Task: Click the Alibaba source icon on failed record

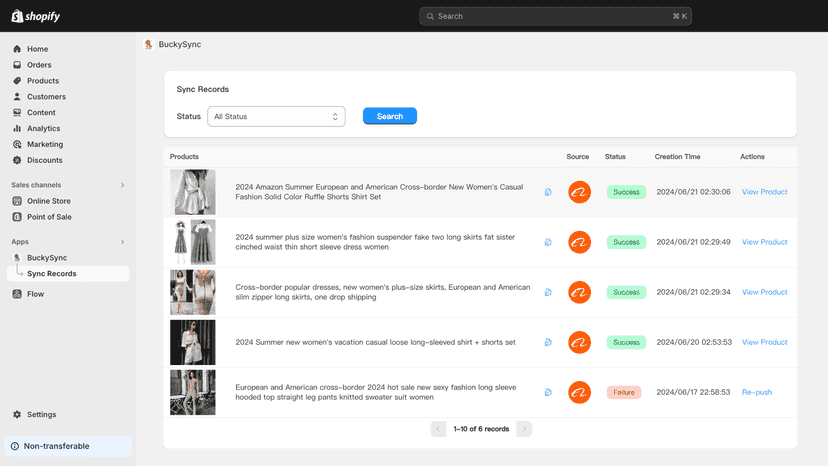Action: [x=579, y=392]
